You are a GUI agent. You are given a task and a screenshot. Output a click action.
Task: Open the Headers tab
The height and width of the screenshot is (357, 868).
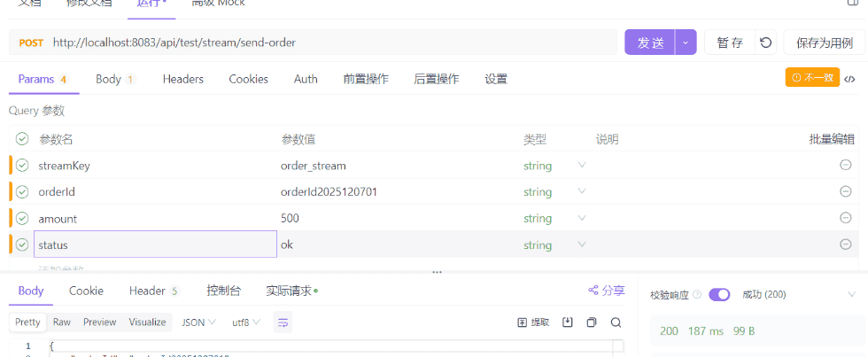[x=183, y=79]
